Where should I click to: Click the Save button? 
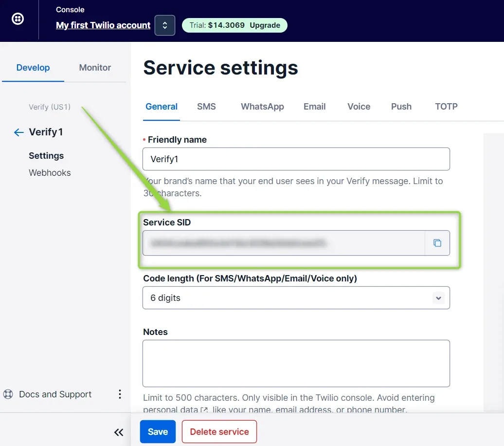point(158,431)
